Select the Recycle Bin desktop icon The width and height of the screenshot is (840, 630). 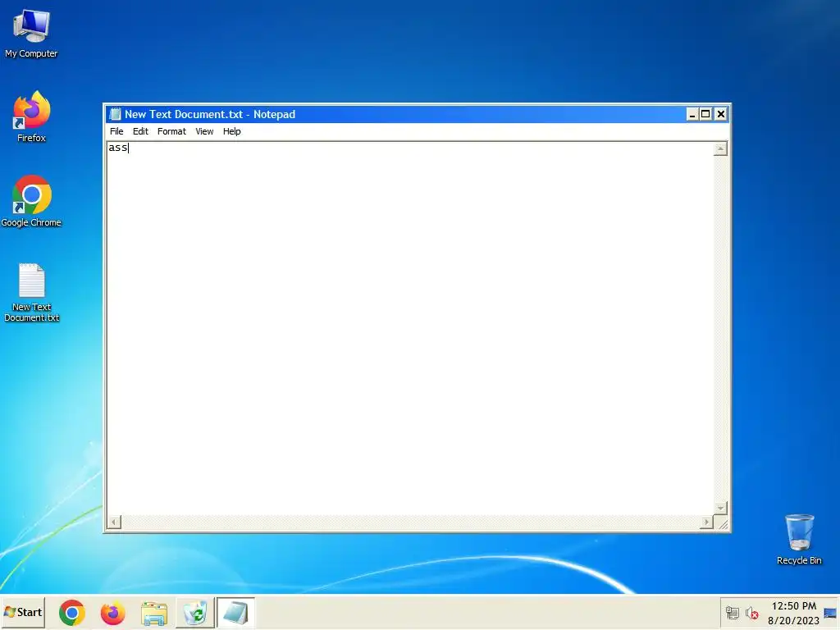click(x=799, y=540)
